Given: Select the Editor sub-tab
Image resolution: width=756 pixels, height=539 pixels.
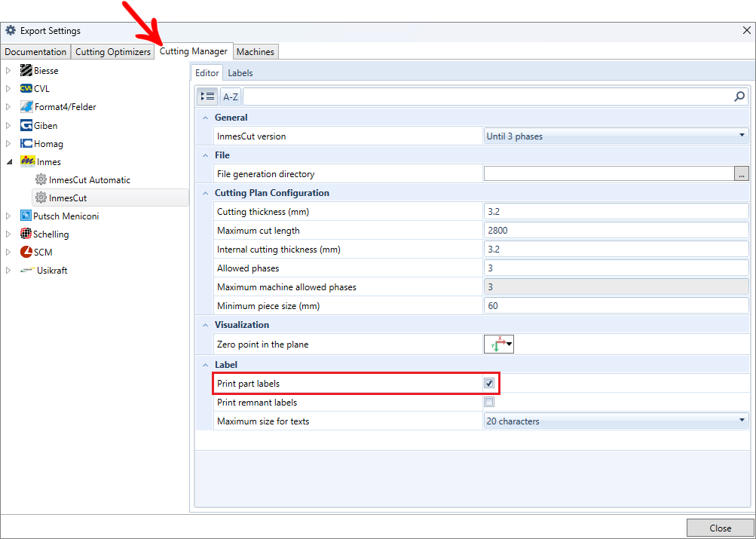Looking at the screenshot, I should [207, 73].
